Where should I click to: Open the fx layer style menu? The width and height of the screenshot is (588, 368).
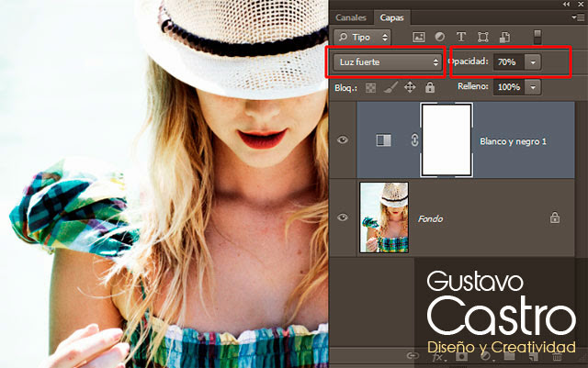[438, 357]
